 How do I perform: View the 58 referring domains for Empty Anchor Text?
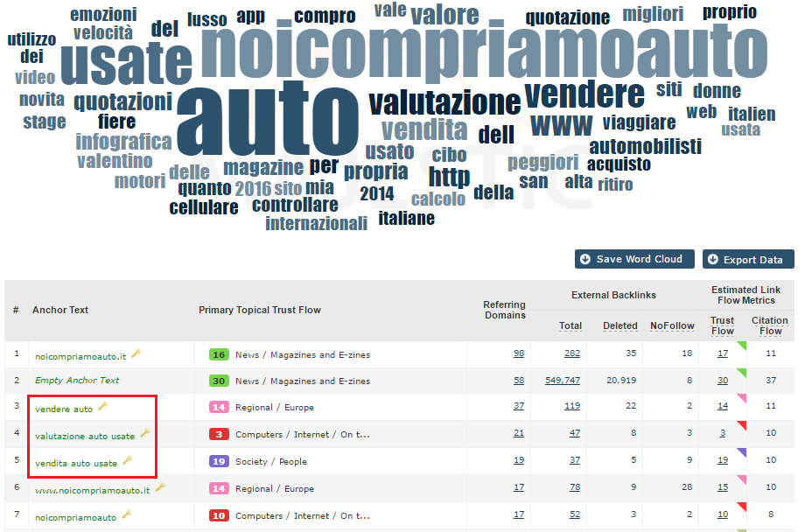(x=519, y=381)
